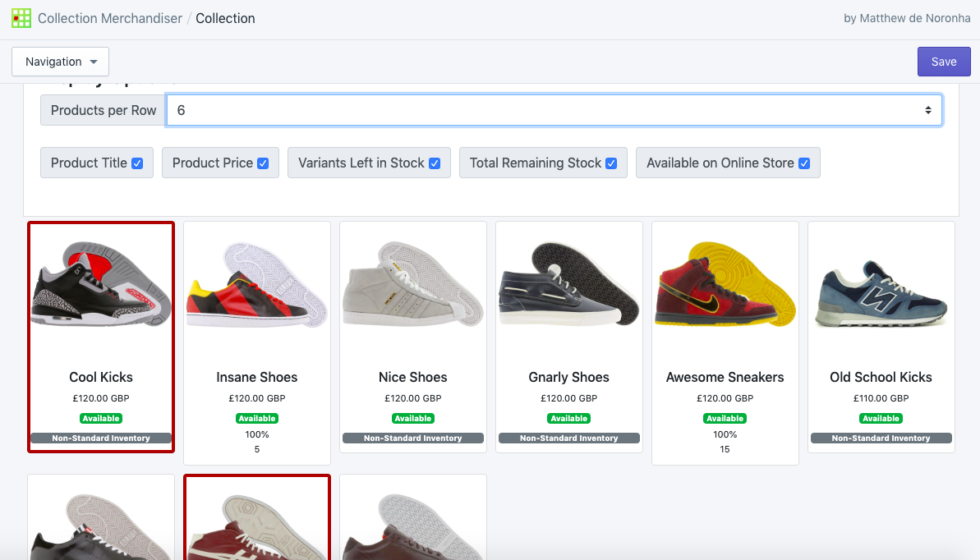Click Non-Standard Inventory badge on Nice Shoes

pyautogui.click(x=413, y=438)
